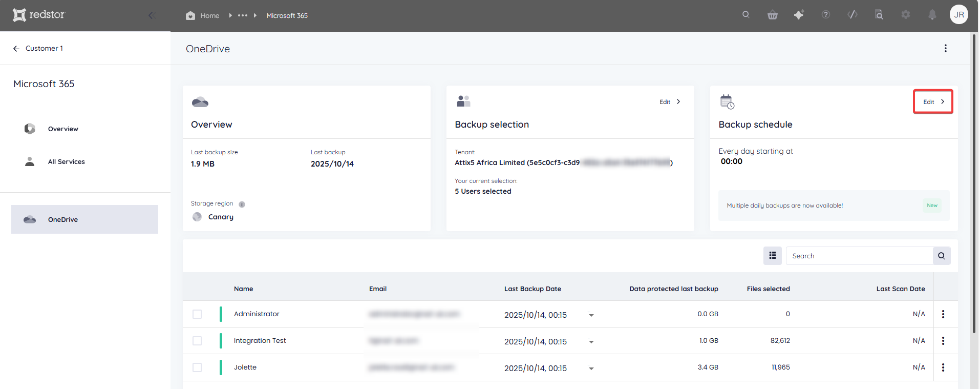Click the 00:00 schedule time
The height and width of the screenshot is (389, 980).
pyautogui.click(x=731, y=161)
